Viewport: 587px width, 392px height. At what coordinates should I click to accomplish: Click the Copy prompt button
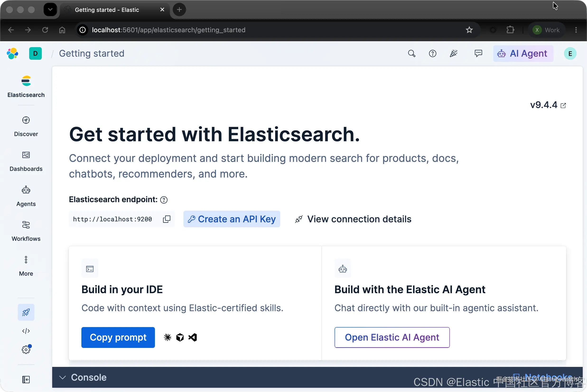(118, 337)
